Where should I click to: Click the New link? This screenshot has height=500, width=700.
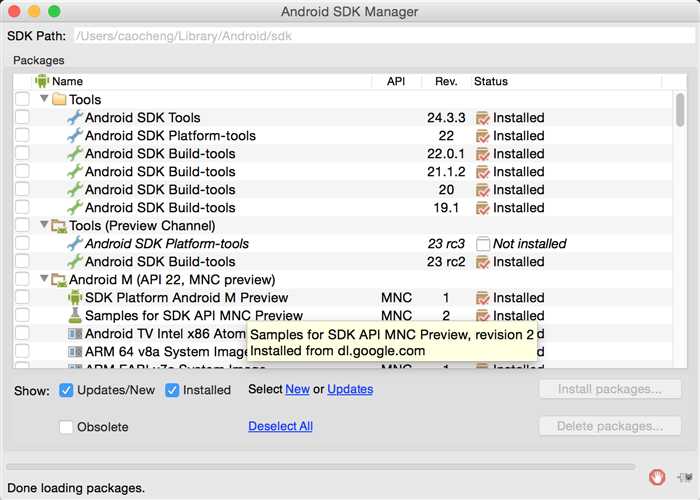pyautogui.click(x=297, y=389)
